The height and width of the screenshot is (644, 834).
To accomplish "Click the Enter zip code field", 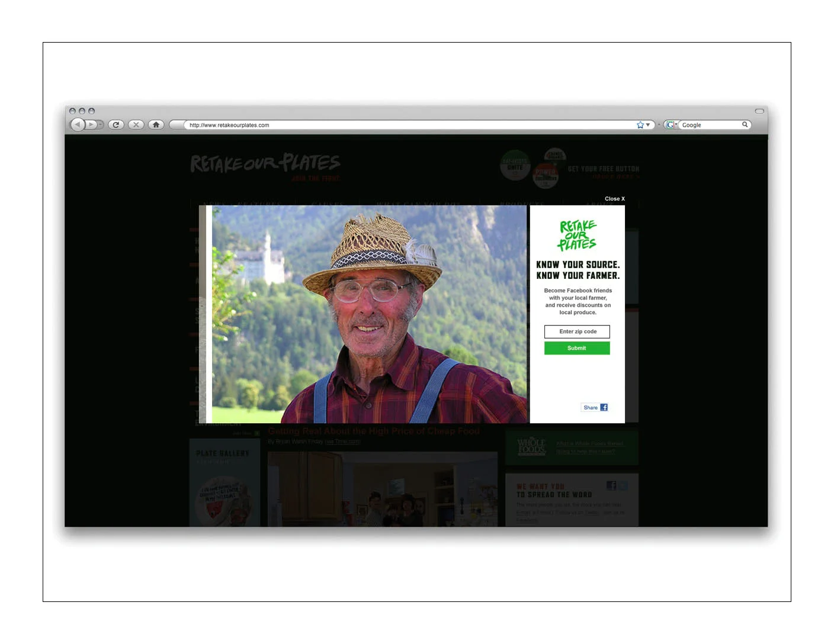I will click(x=577, y=331).
